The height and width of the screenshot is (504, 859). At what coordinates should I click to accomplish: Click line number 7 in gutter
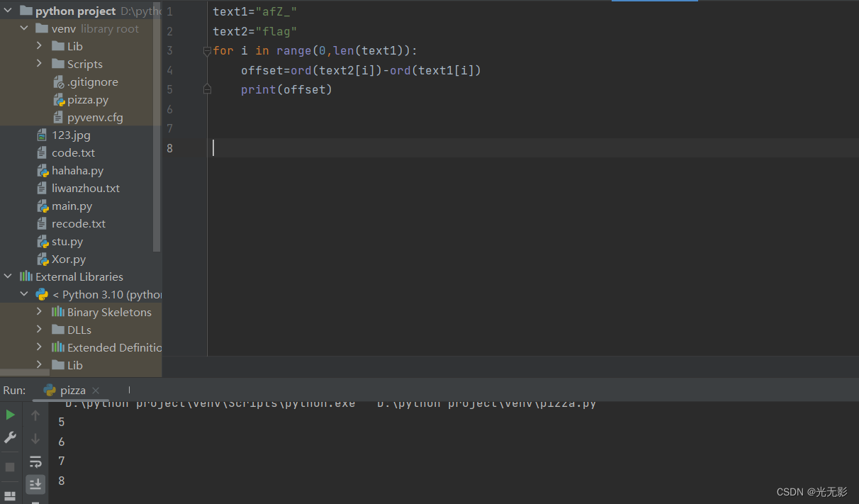169,128
